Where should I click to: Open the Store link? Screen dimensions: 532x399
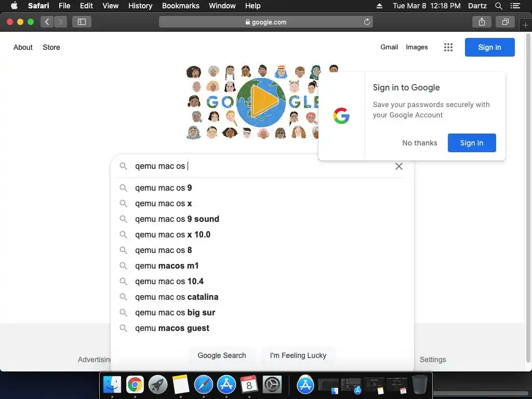point(51,47)
